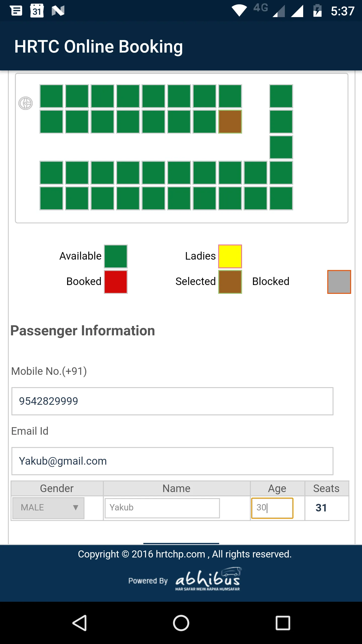362x644 pixels.
Task: Deselect the brown selected seat
Action: (x=230, y=122)
